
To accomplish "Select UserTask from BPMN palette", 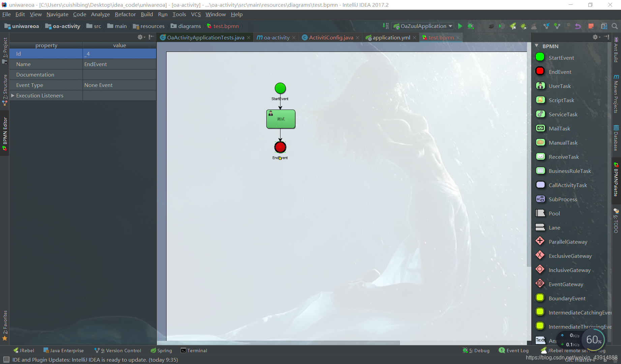I will click(x=553, y=86).
